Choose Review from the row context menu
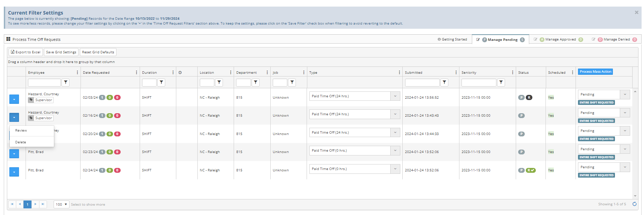Screen dimensions: 644x215 point(21,131)
